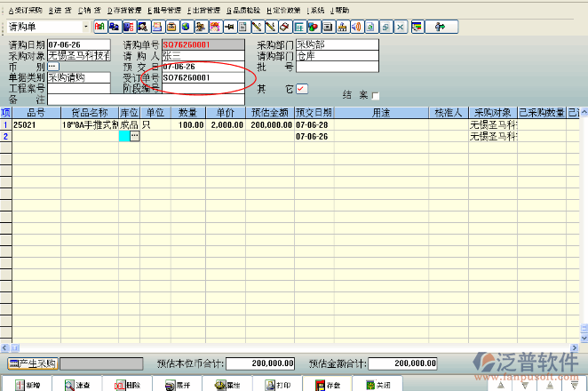Open the 库位 lookup button in row 1
588x391 pixels.
click(x=134, y=136)
